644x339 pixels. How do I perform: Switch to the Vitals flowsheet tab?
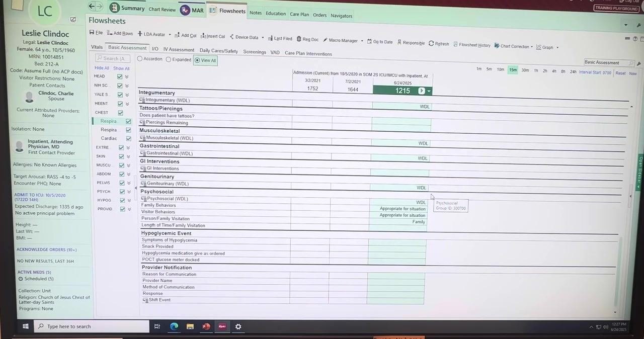point(97,47)
